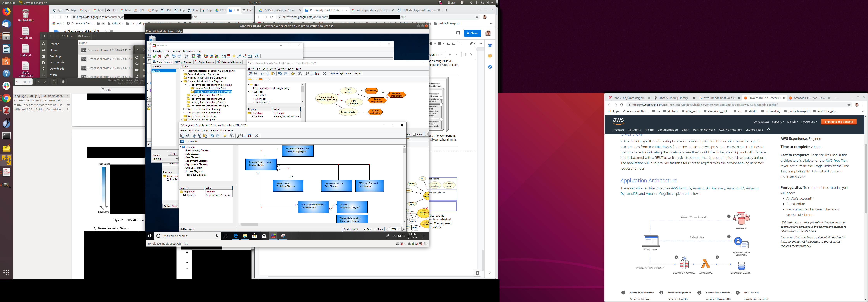Open BiDaML default project dropdown
868x302 pixels.
177,159
